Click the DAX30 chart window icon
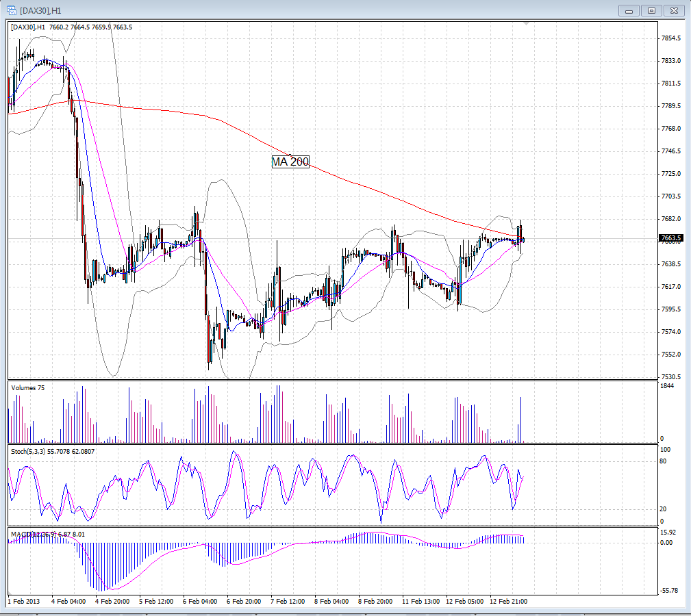The image size is (691, 616). pos(12,10)
